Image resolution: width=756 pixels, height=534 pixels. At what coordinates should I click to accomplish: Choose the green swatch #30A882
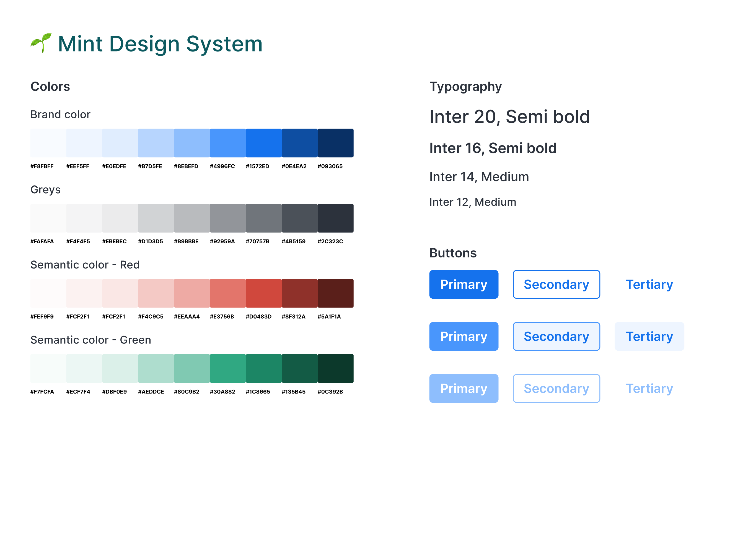(228, 368)
